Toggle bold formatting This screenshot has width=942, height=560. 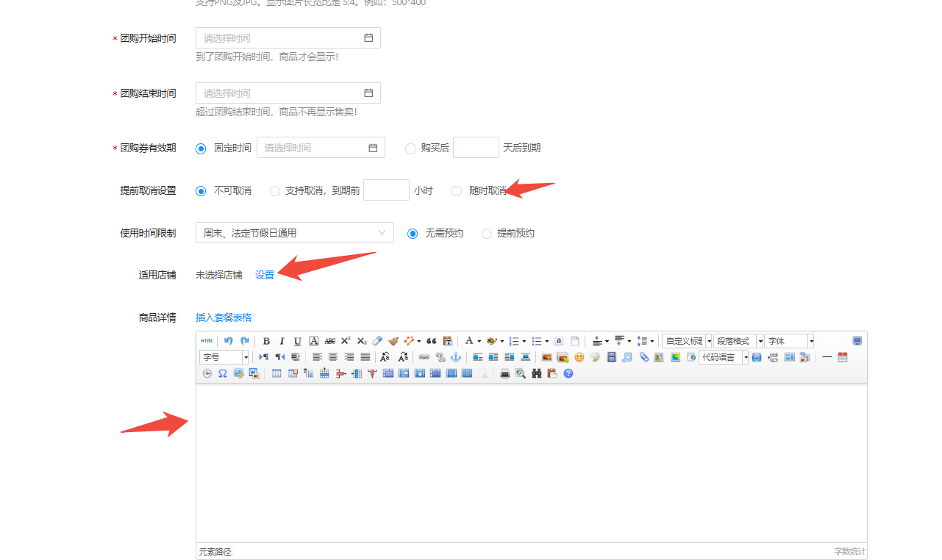click(266, 341)
